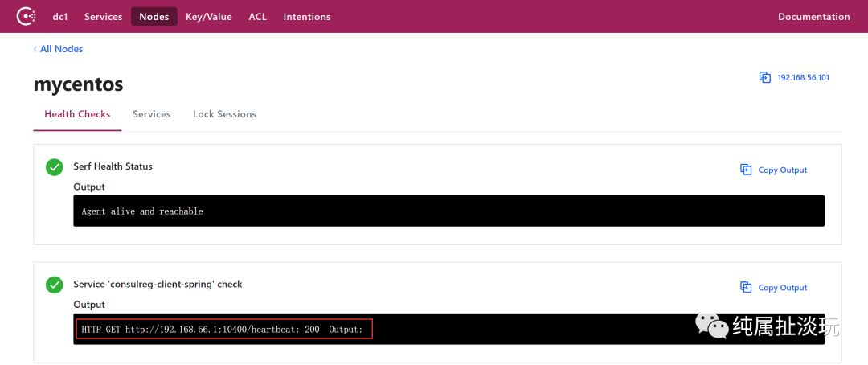Click copy icon next to 192.168.56.101
Image resolution: width=868 pixels, height=365 pixels.
point(764,77)
